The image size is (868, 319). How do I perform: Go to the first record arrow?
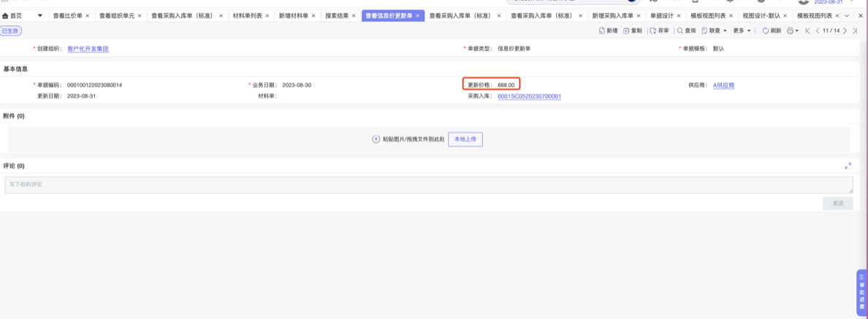point(807,31)
